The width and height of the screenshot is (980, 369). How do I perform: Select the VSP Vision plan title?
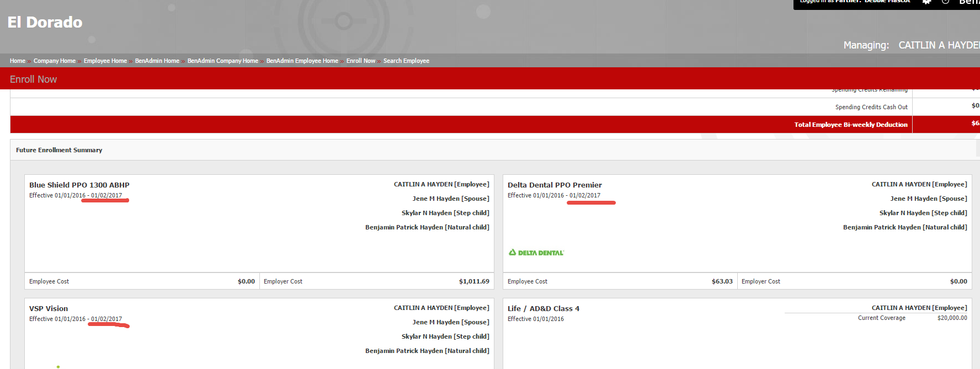coord(49,308)
